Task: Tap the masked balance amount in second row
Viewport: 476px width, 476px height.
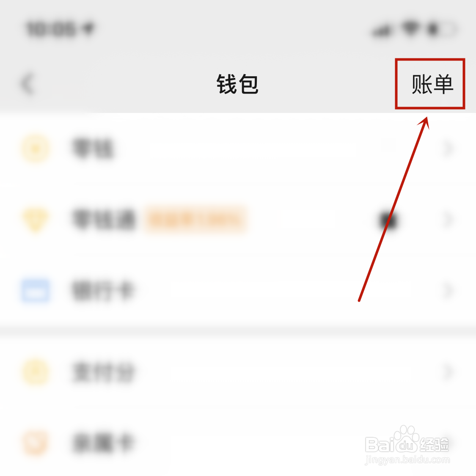Action: (x=388, y=220)
